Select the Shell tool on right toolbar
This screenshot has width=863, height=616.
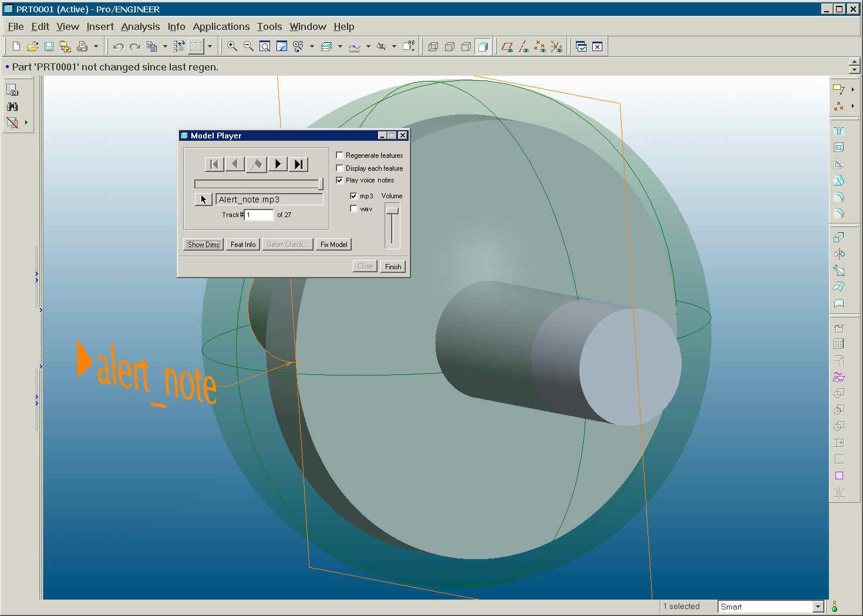click(x=839, y=147)
